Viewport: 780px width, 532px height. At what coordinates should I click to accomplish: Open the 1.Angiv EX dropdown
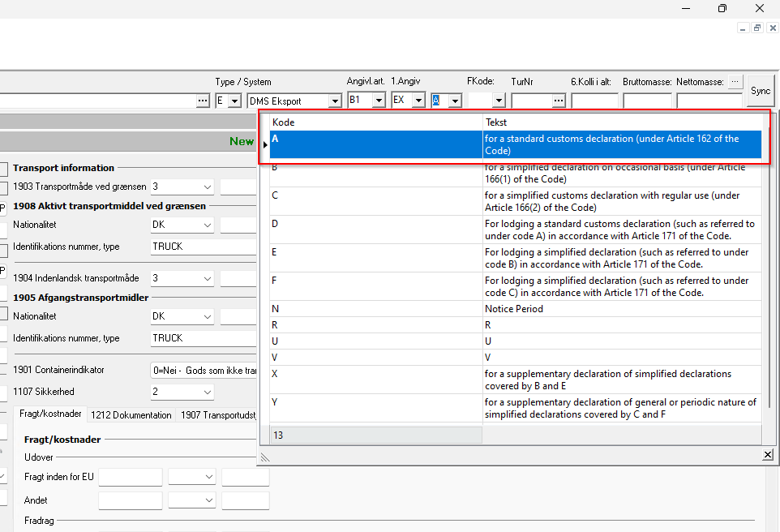pos(418,101)
